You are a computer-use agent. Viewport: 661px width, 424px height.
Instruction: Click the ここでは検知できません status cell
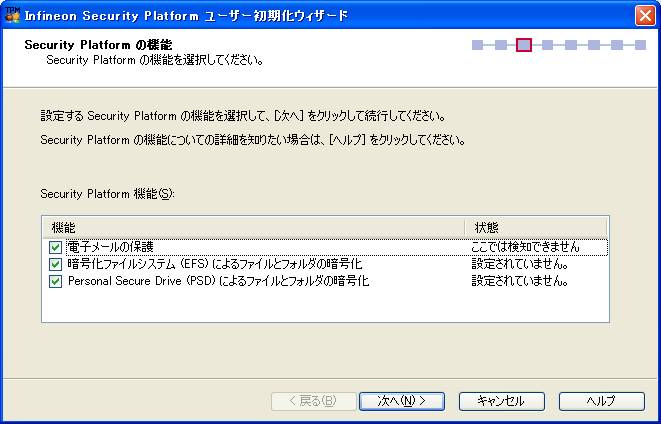click(x=525, y=247)
